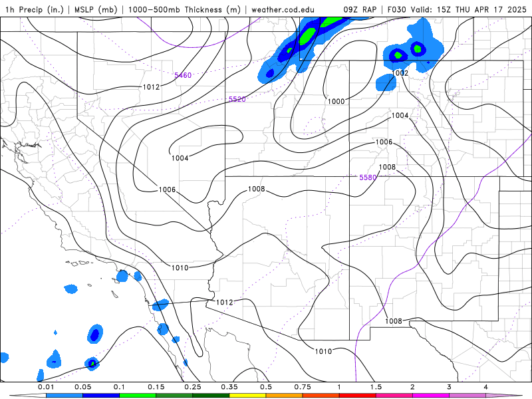Click the 0.05 legend value
532x399 pixels.
pyautogui.click(x=82, y=387)
